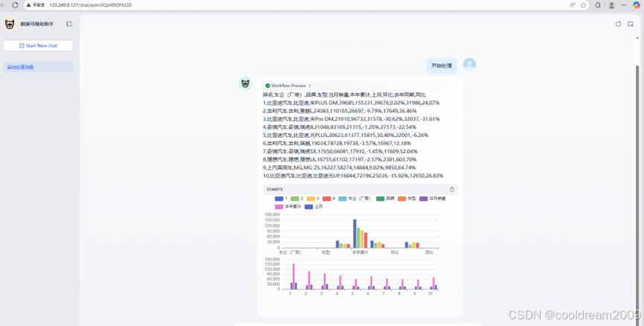Toggle the 车型 legend series
Screen dimensions: 644x326
(x=407, y=198)
